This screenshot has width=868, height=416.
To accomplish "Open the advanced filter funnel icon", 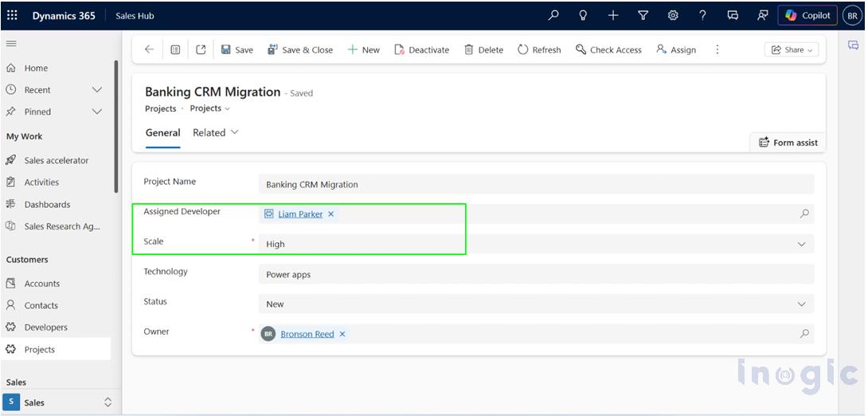I will (643, 15).
